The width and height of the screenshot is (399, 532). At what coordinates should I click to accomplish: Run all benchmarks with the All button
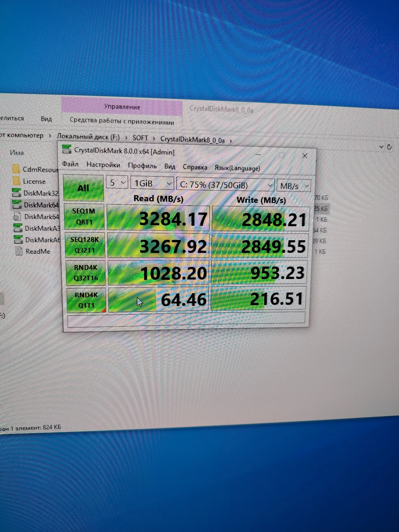(84, 188)
